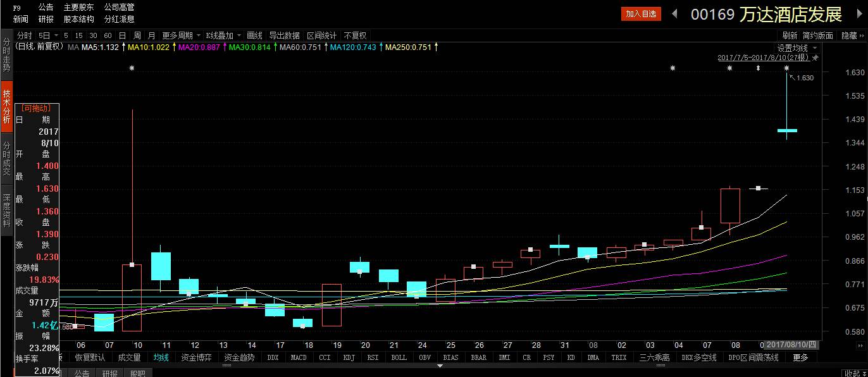The image size is (868, 377).
Task: Open the 主要股东 menu
Action: click(78, 7)
